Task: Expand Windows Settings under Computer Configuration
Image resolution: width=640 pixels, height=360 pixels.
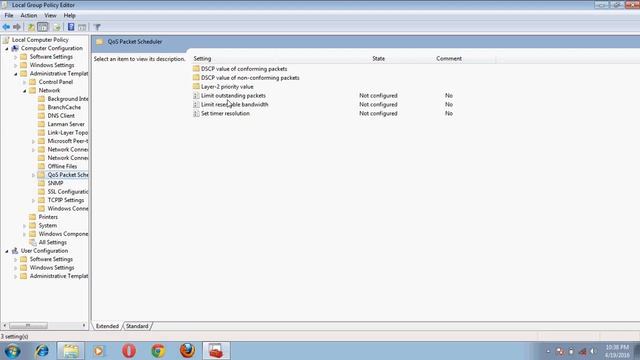Action: (16, 65)
